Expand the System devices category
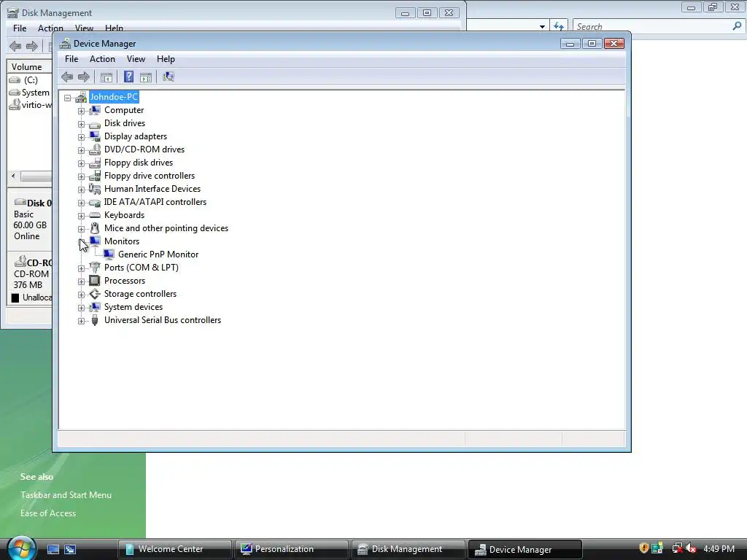This screenshot has height=560, width=747. coord(81,308)
